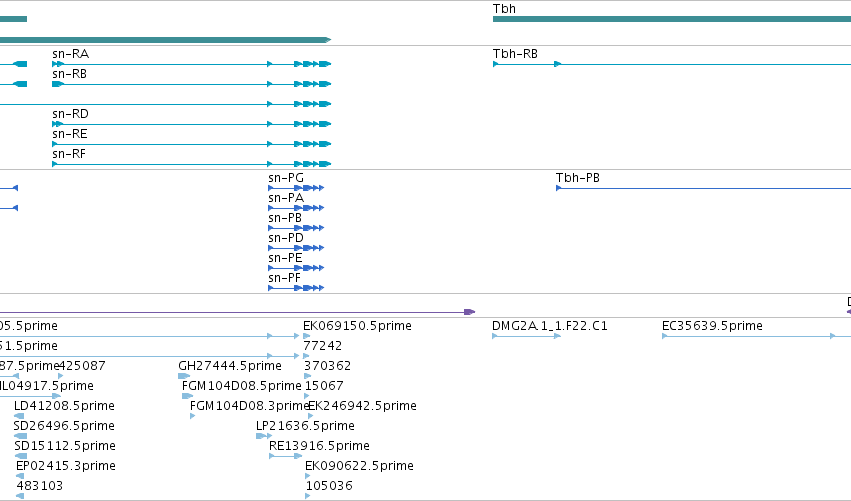851x501 pixels.
Task: Select the long sn gene bar
Action: 166,40
